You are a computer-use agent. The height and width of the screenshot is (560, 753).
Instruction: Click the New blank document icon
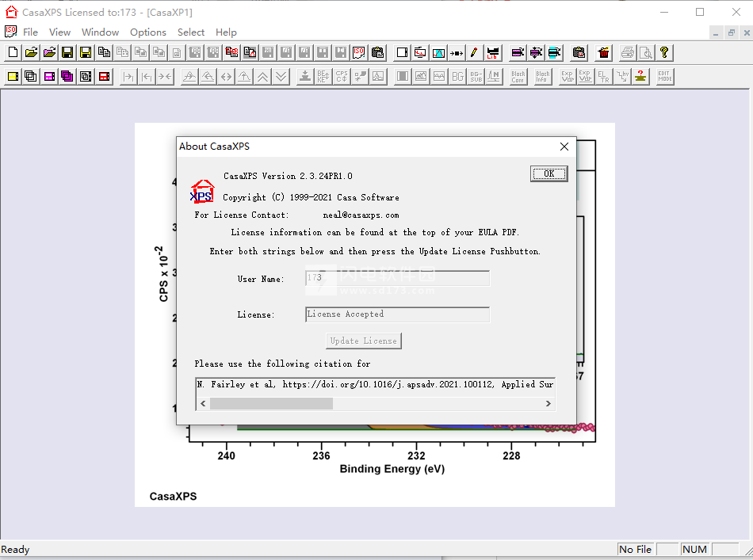[13, 52]
